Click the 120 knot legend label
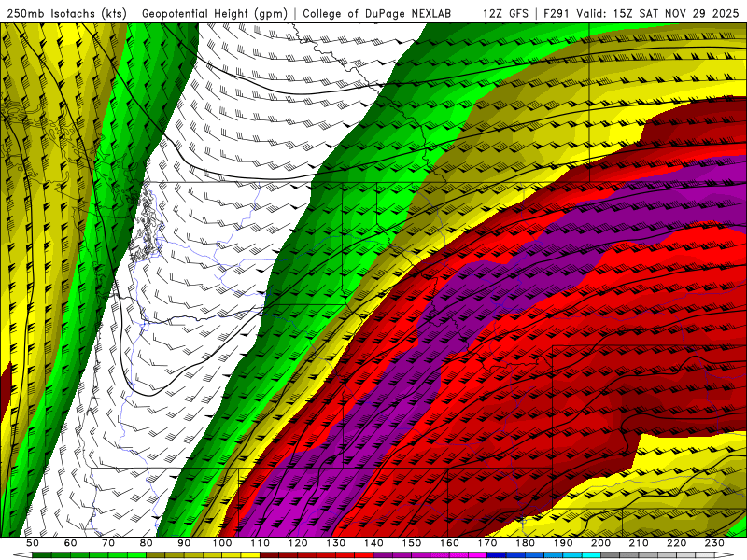 coord(298,543)
